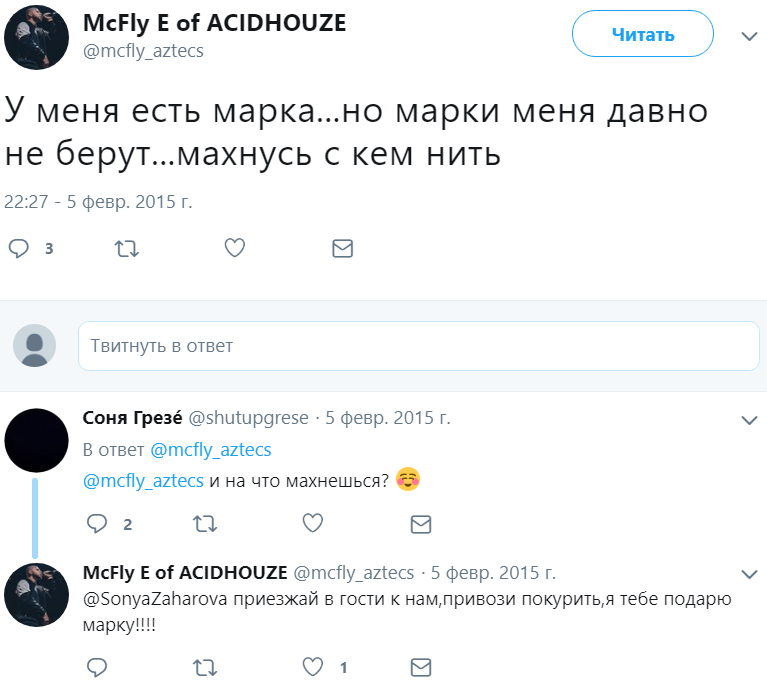Like the main tweet with heart icon
This screenshot has height=689, width=767.
pos(234,248)
